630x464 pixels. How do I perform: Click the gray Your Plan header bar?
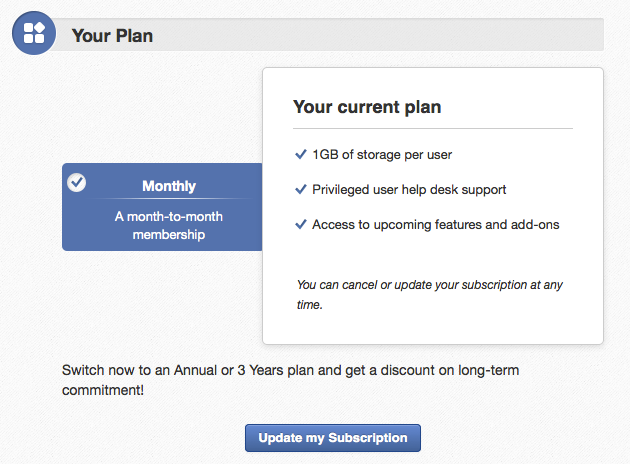[327, 35]
